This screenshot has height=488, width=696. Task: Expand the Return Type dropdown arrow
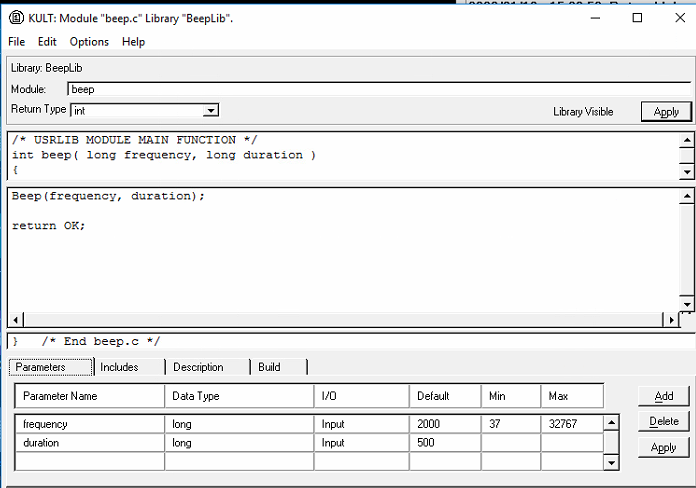pos(211,111)
